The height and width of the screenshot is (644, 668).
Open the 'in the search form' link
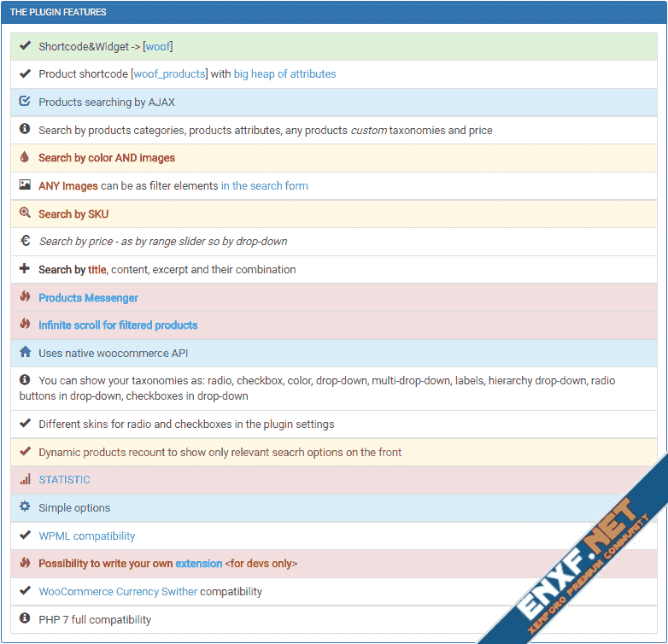coord(264,186)
